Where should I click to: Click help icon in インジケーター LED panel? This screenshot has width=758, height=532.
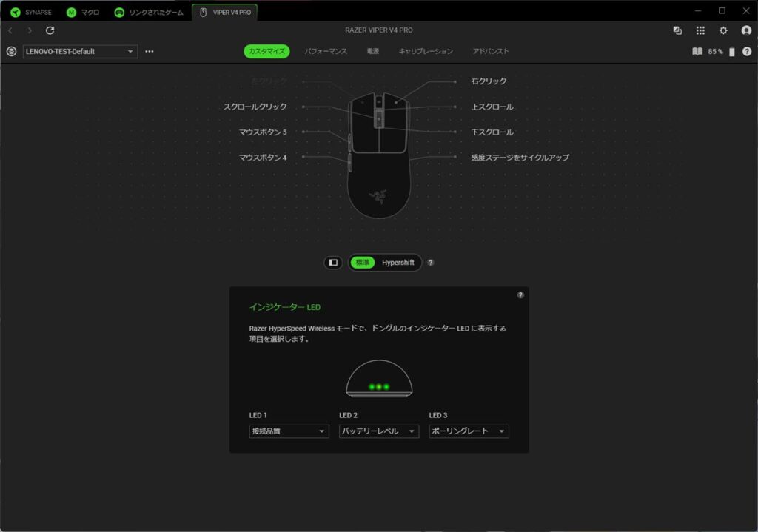(520, 295)
